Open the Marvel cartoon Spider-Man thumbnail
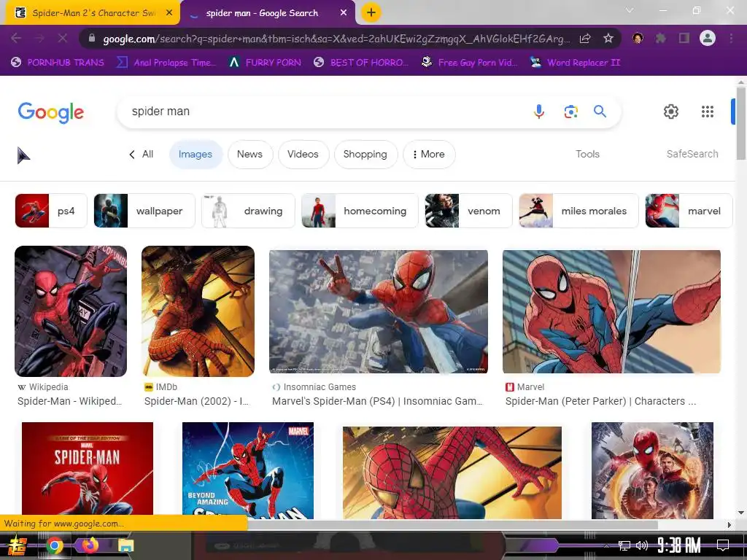The image size is (747, 560). [612, 311]
